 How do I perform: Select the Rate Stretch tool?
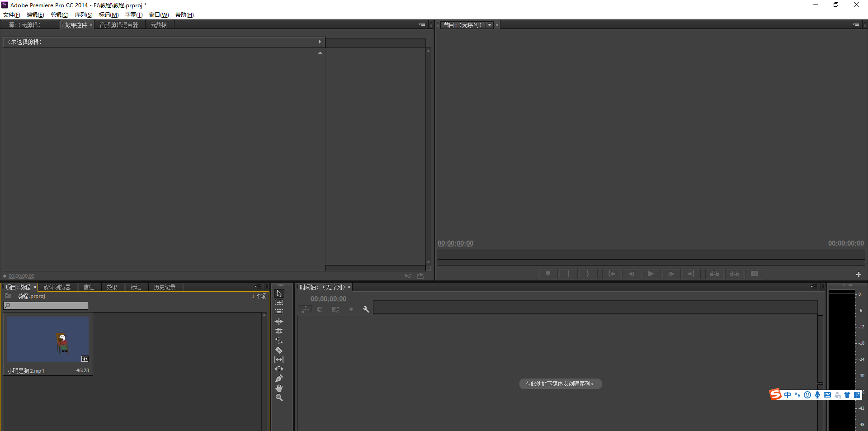pyautogui.click(x=279, y=341)
